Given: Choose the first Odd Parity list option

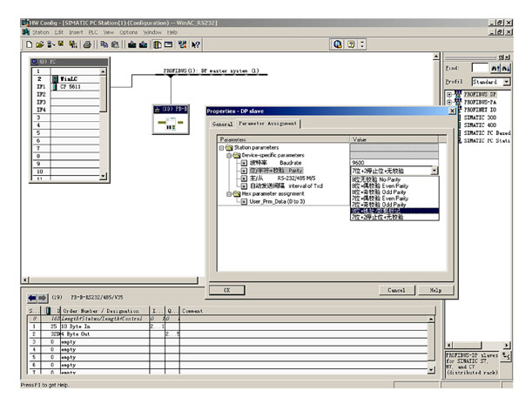Looking at the screenshot, I should coord(394,192).
